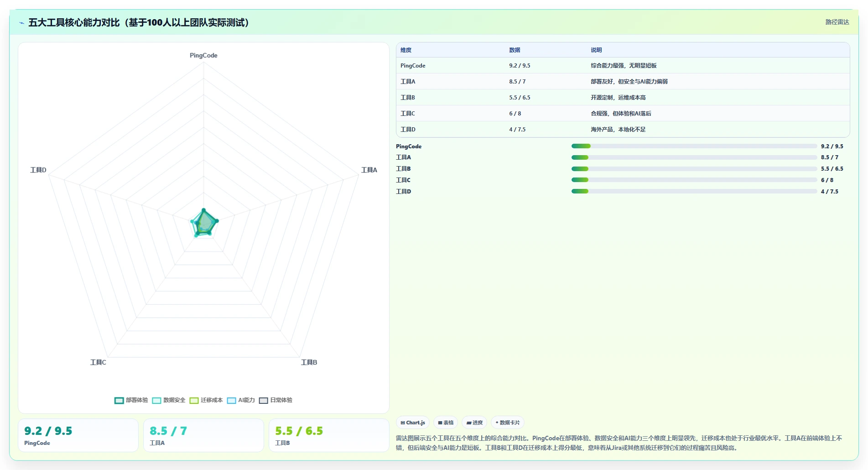Click the 工具B progress bar

pyautogui.click(x=694, y=169)
